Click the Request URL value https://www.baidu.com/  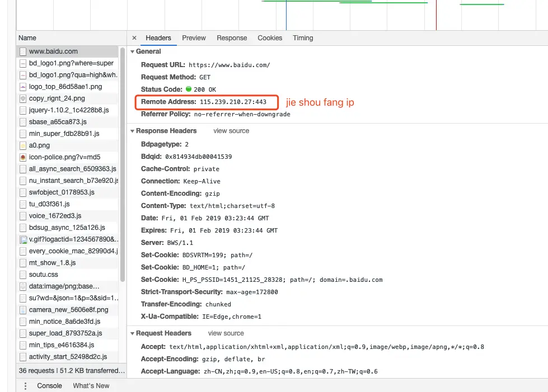click(229, 65)
